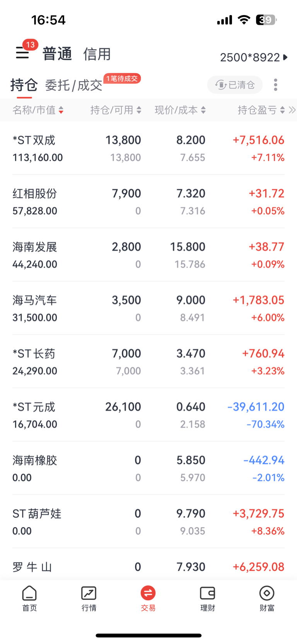Select the 普通 account tab

point(57,54)
